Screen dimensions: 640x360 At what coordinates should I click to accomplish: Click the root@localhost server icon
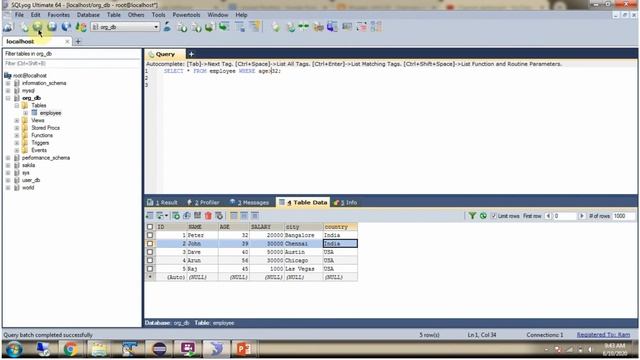(x=8, y=76)
